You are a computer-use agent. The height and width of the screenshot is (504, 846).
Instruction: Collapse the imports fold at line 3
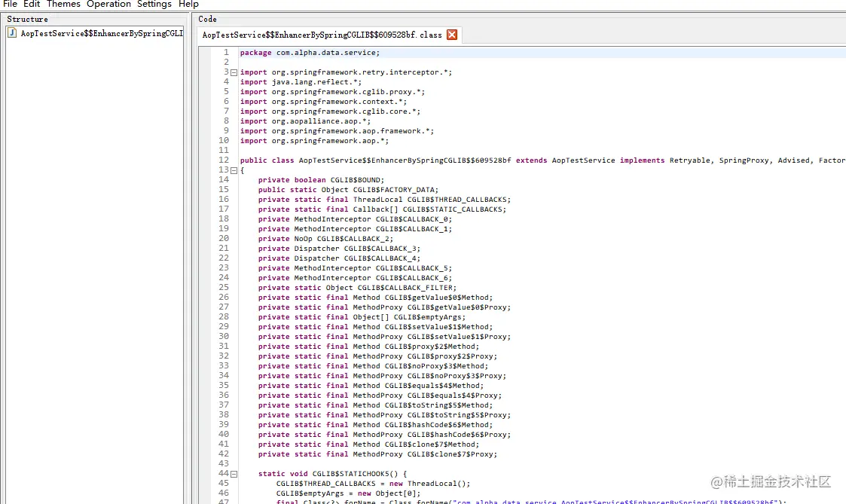click(x=234, y=72)
